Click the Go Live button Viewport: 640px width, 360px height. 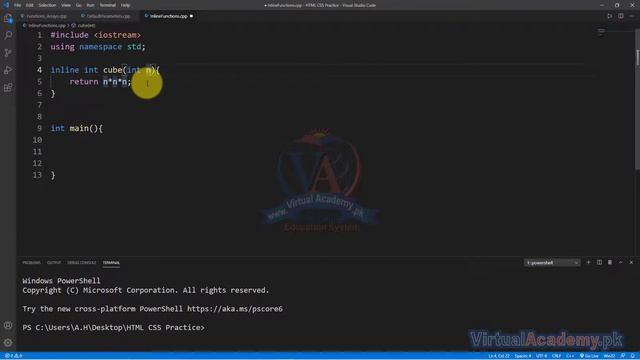(x=589, y=356)
